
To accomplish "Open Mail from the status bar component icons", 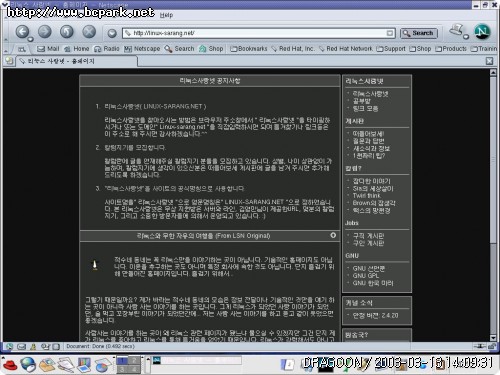I will (21, 347).
